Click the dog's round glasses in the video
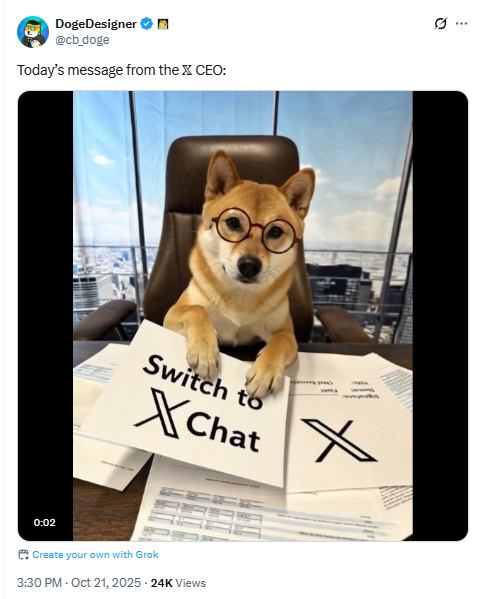Image resolution: width=479 pixels, height=599 pixels. click(256, 230)
